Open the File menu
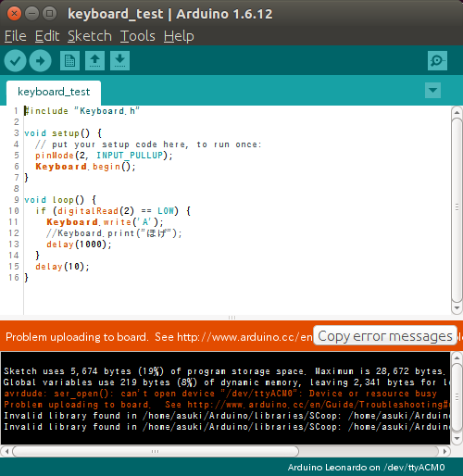 16,36
